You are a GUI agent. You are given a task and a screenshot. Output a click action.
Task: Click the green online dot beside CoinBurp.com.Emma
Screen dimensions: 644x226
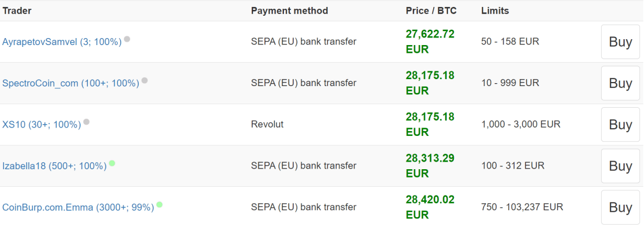pyautogui.click(x=159, y=204)
